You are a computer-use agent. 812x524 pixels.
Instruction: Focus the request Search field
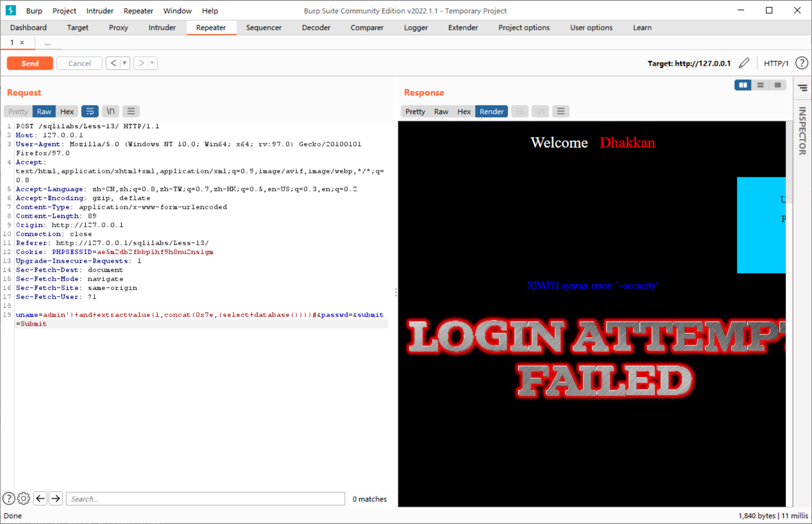click(205, 499)
